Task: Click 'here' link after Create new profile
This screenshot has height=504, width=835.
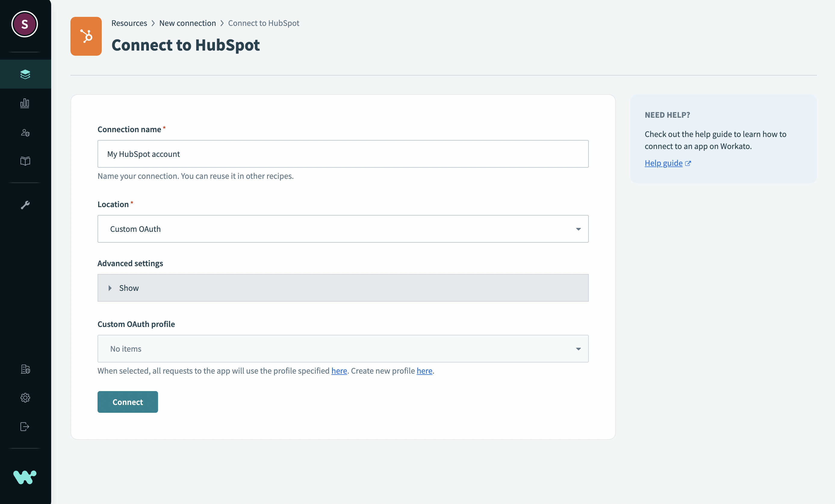Action: point(424,371)
